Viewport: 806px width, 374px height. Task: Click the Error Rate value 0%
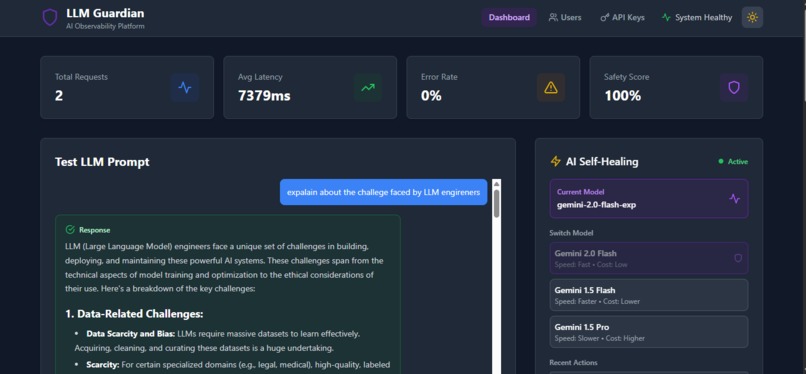pos(431,96)
